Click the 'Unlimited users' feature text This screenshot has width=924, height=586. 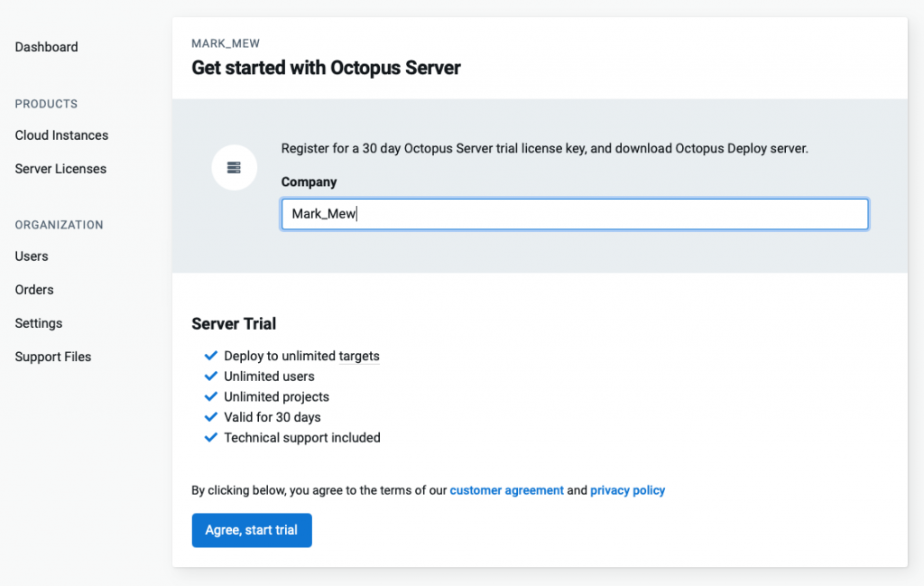click(269, 377)
